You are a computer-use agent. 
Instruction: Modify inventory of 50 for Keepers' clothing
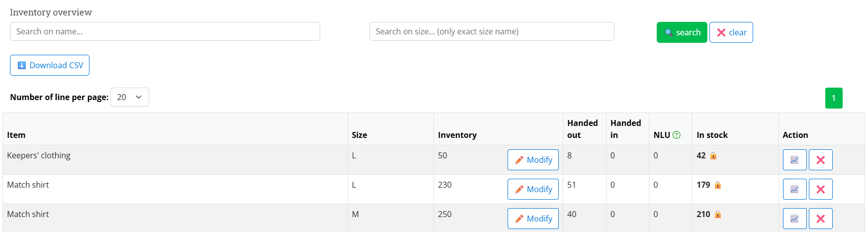point(533,160)
